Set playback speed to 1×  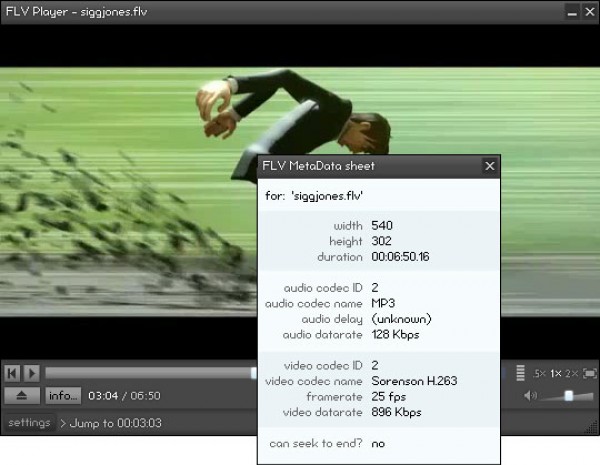[556, 374]
